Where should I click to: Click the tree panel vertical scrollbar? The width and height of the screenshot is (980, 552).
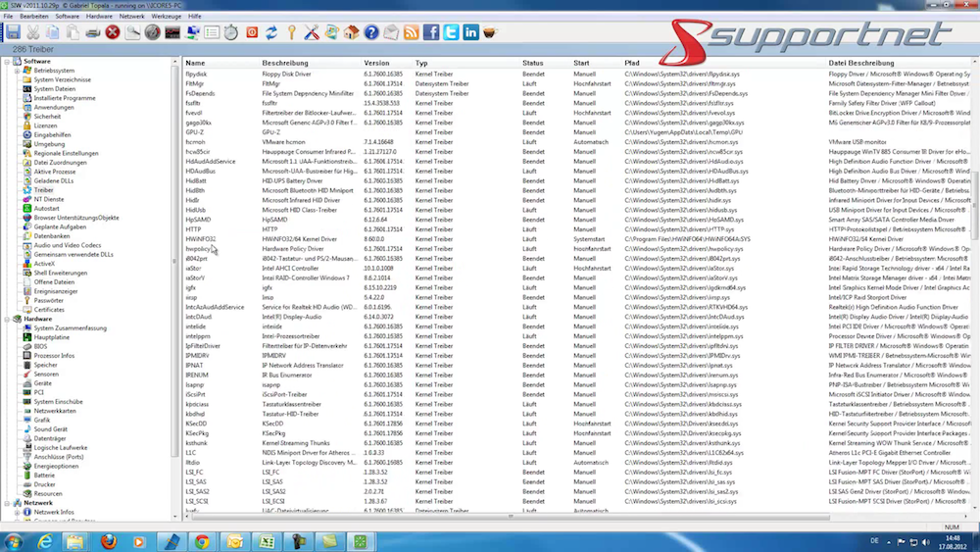coord(174,260)
